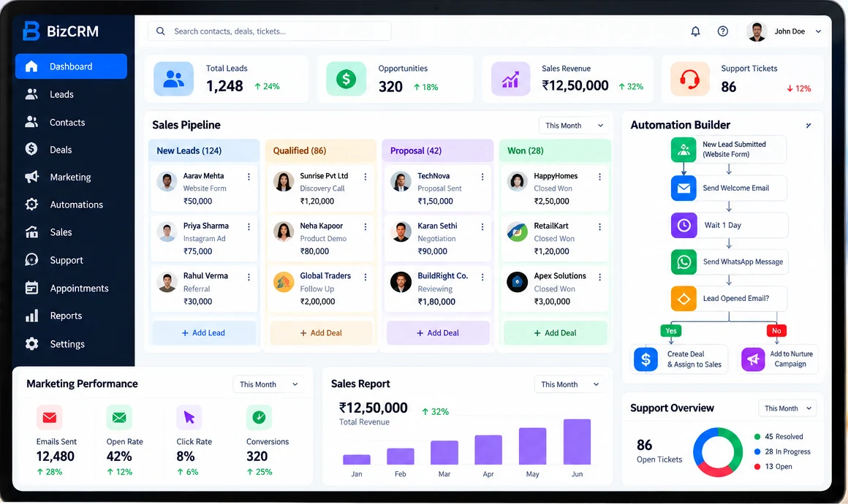Click the Yes branch label
The image size is (848, 504).
click(x=670, y=331)
